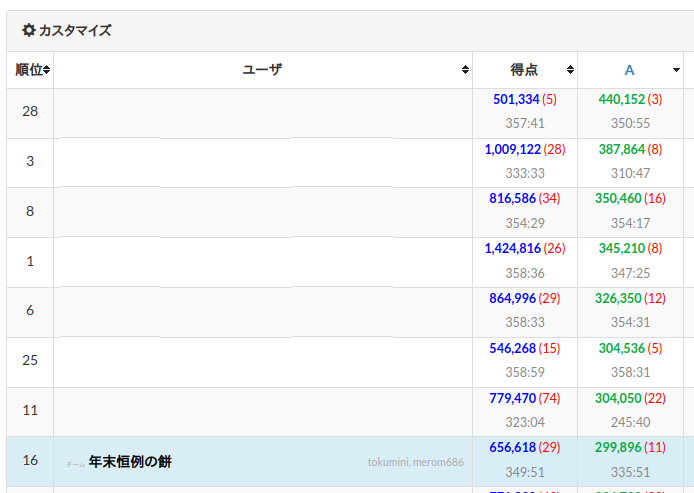Click the ユーザ sort arrows icon
Viewport: 694px width, 493px height.
[465, 69]
